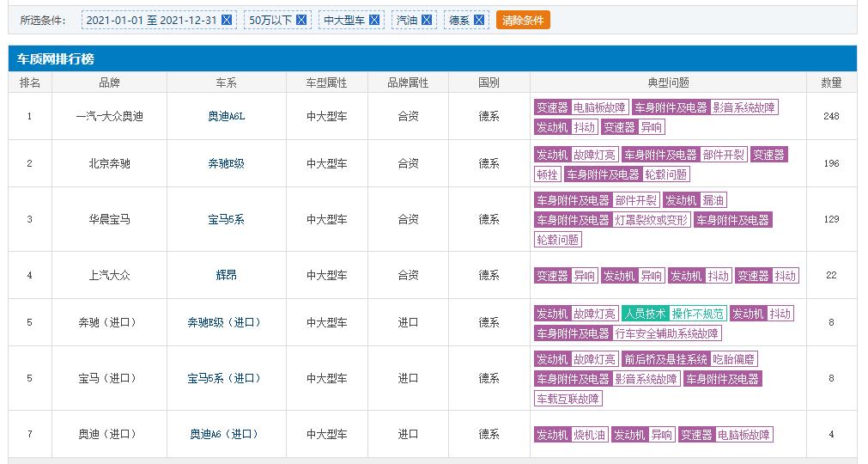Image resolution: width=868 pixels, height=464 pixels.
Task: Click the complaint count 196
Action: click(831, 163)
